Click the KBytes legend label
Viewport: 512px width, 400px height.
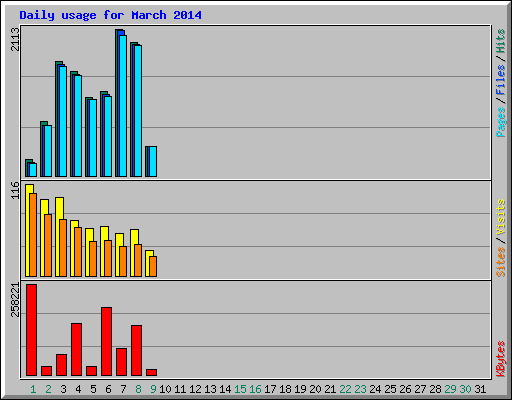500,359
